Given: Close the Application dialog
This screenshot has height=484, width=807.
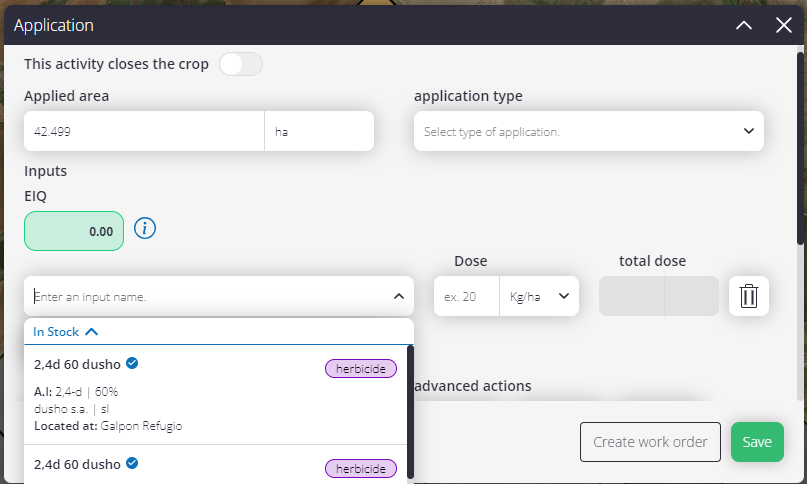Looking at the screenshot, I should pos(783,25).
